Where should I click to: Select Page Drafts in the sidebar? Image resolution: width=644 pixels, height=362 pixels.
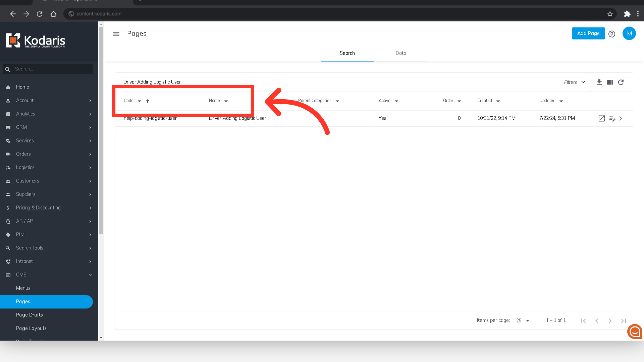[30, 315]
